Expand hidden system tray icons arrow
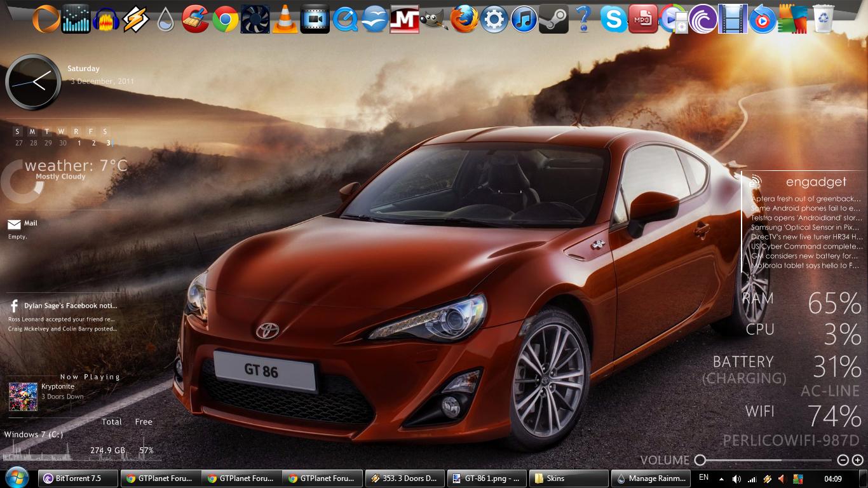The image size is (868, 488). coord(722,478)
